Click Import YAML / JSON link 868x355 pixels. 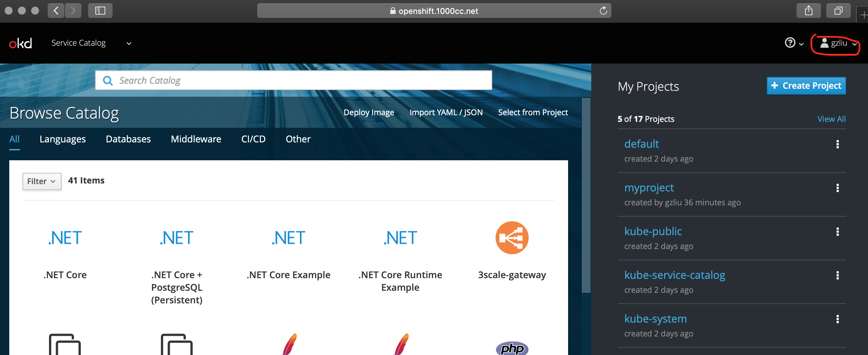click(x=446, y=112)
